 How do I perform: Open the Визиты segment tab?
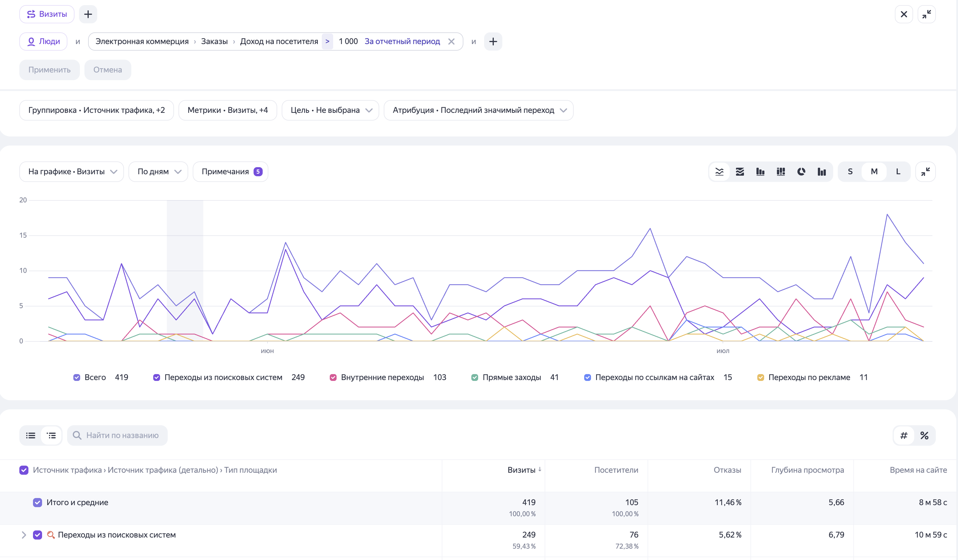(47, 14)
